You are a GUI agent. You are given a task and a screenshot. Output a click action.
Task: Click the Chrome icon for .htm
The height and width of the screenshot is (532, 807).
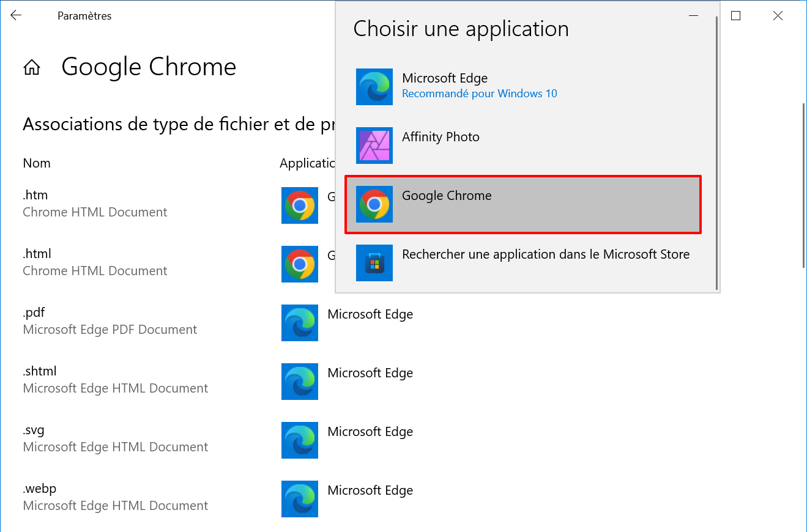coord(300,205)
